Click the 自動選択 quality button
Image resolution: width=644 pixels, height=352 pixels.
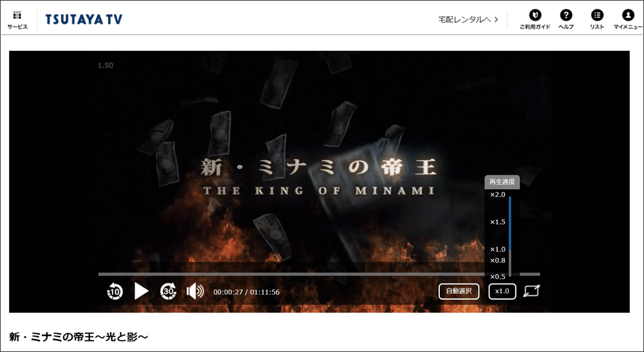point(459,291)
